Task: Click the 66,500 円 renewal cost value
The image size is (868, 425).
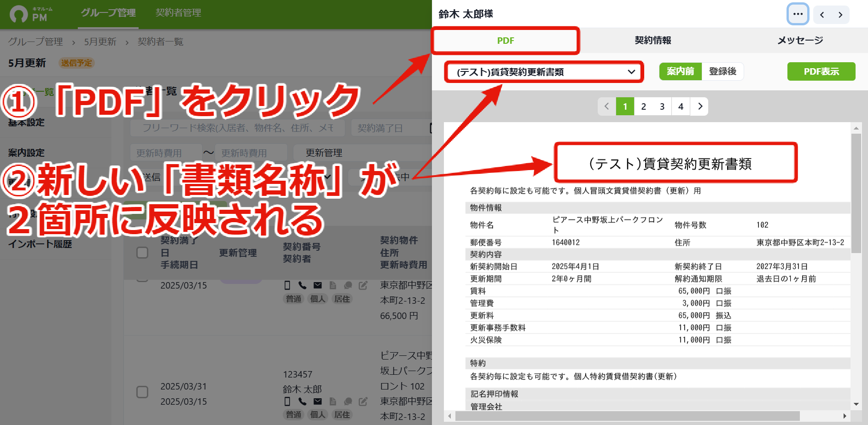Action: click(x=399, y=316)
